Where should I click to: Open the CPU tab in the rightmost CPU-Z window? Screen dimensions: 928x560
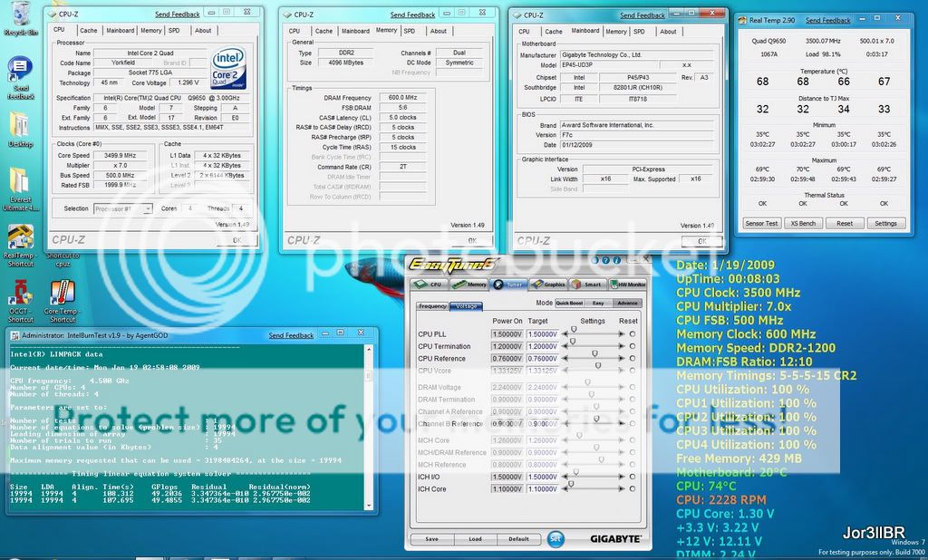click(x=524, y=32)
